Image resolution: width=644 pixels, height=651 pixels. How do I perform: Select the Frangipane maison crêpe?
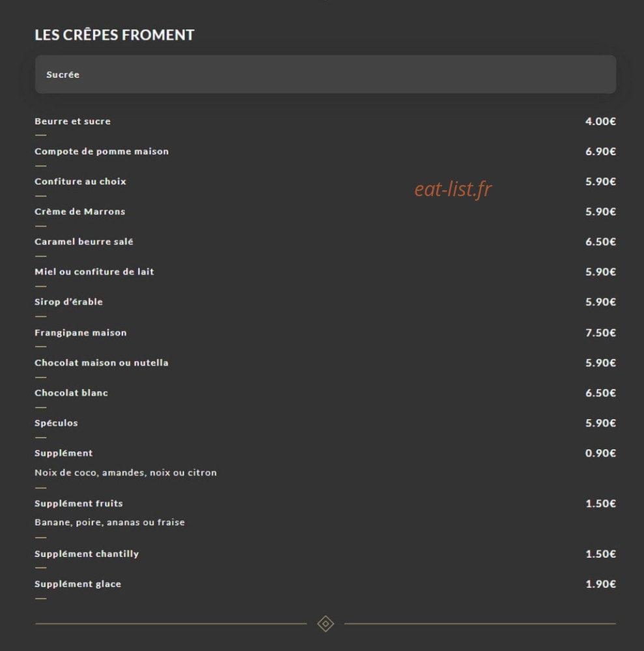81,332
